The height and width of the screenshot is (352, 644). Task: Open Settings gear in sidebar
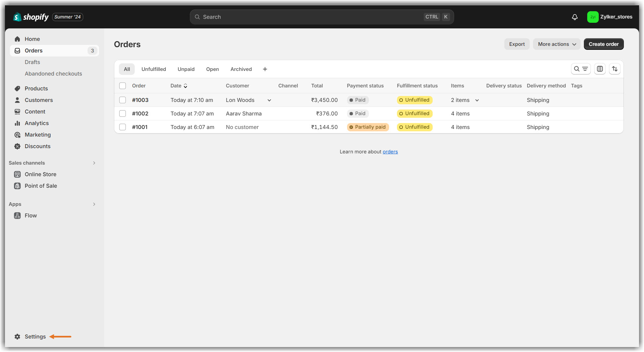18,336
